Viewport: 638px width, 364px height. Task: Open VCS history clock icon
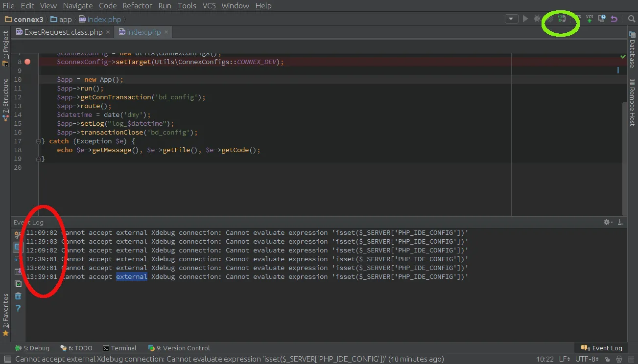coord(602,19)
